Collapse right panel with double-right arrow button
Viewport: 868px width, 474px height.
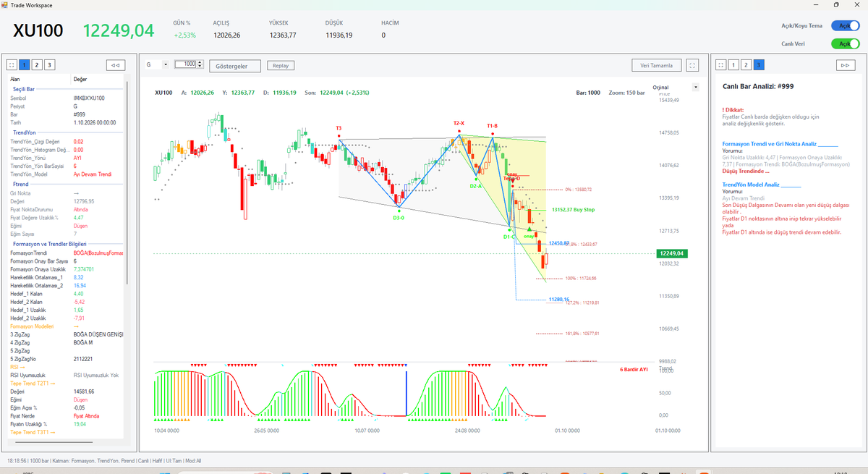845,65
